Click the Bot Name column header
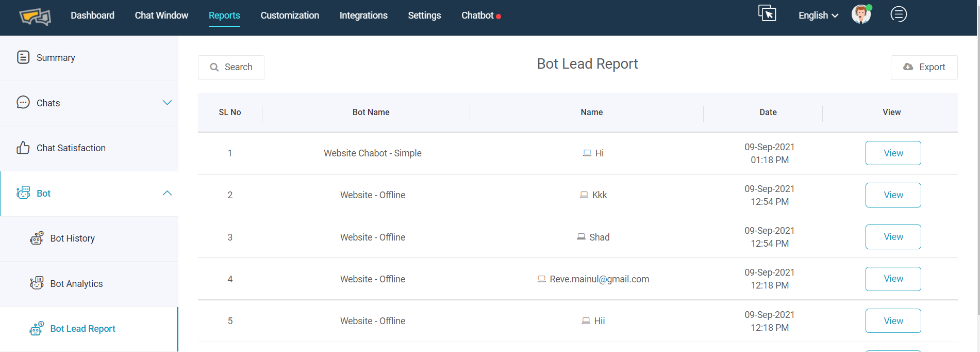Screen dimensions: 980x352 point(371,113)
